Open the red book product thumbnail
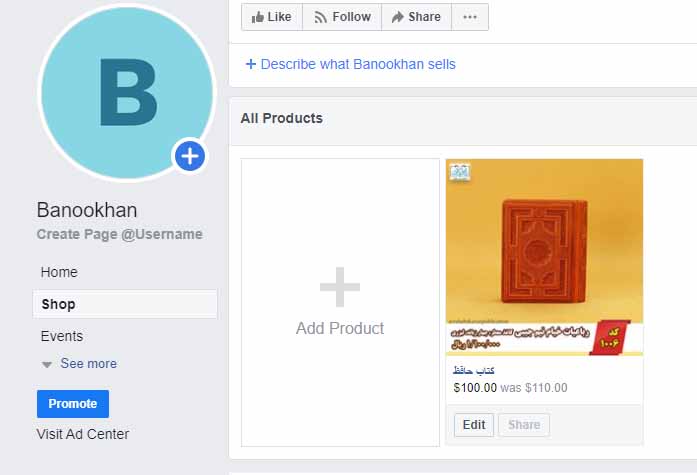 click(x=545, y=257)
